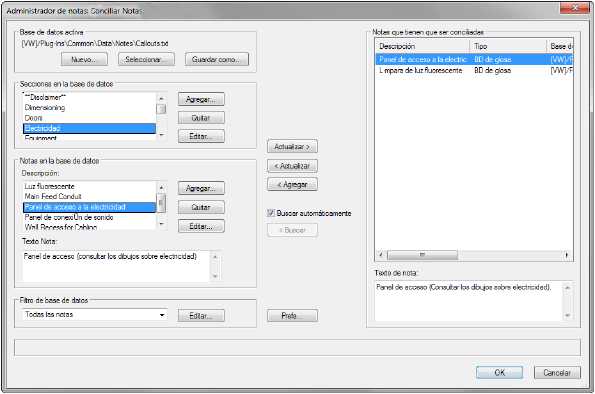
Task: Sort by Tipo column header
Action: pos(508,46)
